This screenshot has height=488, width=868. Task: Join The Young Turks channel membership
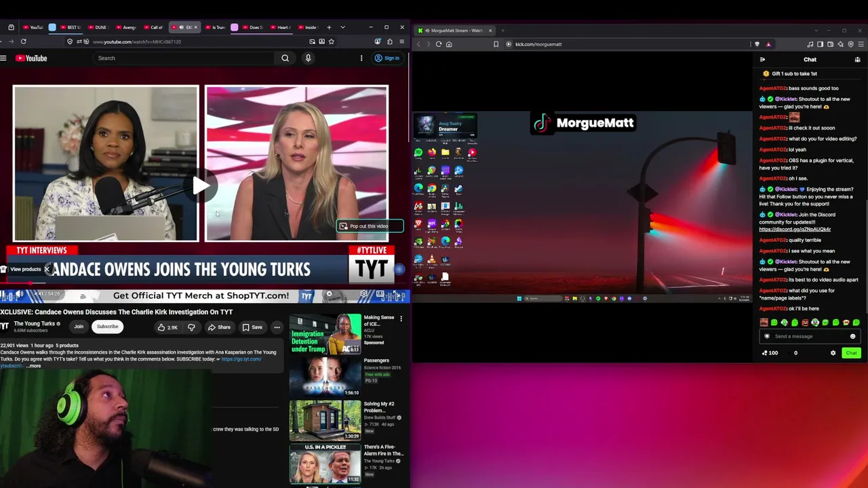tap(79, 327)
